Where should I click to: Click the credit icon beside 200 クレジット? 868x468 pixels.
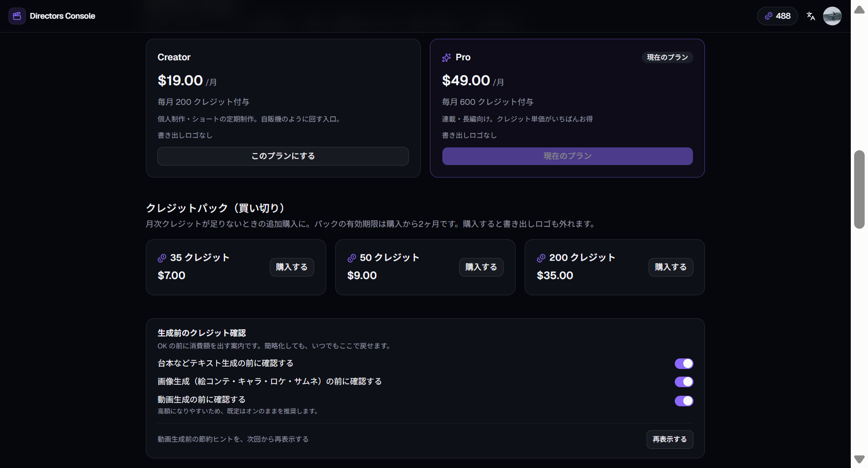point(541,258)
